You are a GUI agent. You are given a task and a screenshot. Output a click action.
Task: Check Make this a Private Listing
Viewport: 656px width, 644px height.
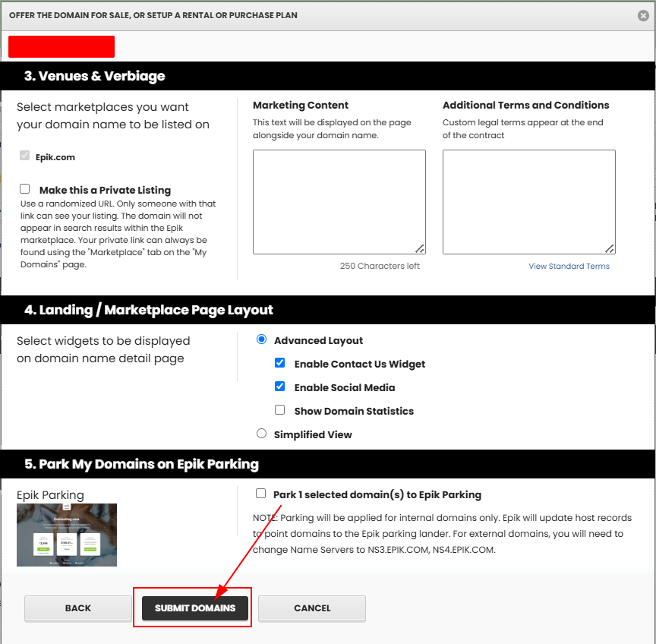[25, 189]
